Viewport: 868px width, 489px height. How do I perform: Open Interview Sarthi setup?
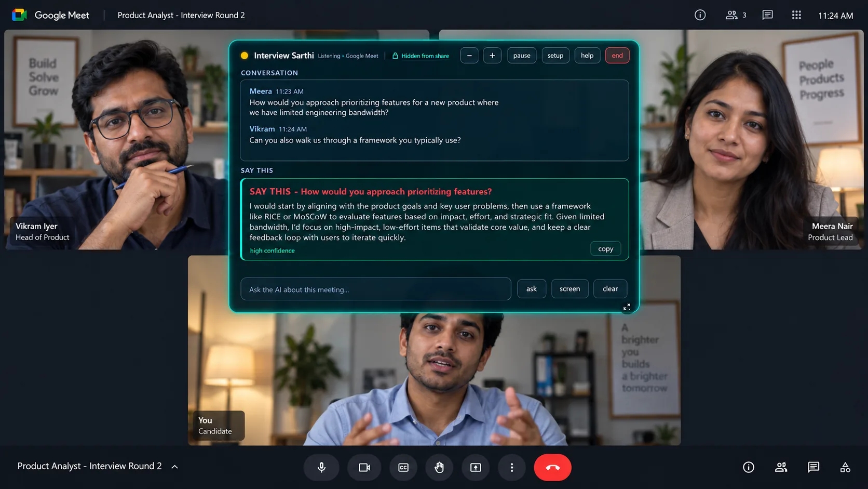click(x=555, y=56)
